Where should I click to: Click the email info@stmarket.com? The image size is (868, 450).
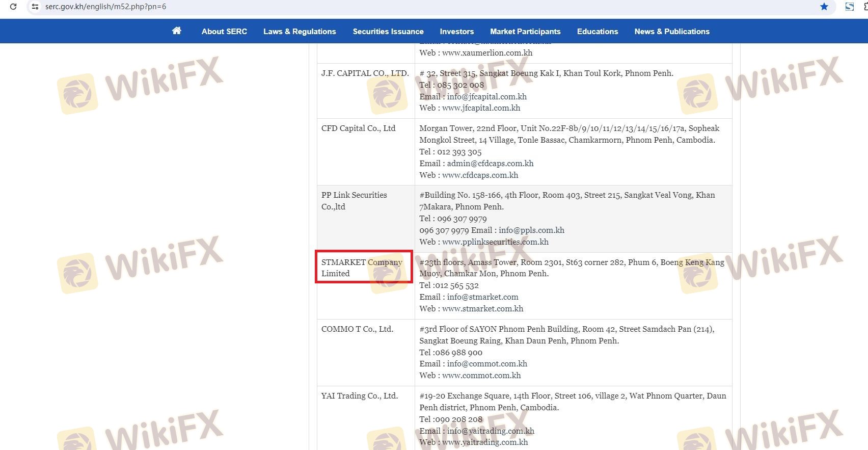coord(483,297)
